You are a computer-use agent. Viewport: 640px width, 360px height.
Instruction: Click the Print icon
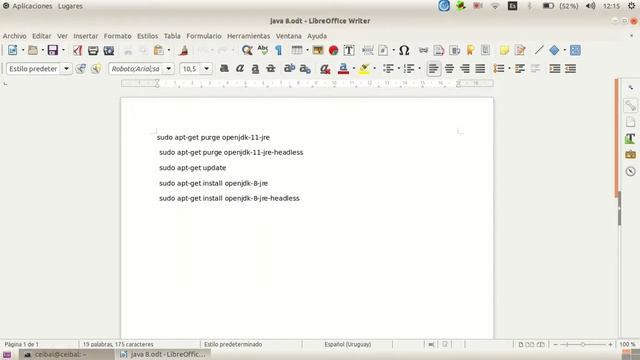tap(93, 50)
